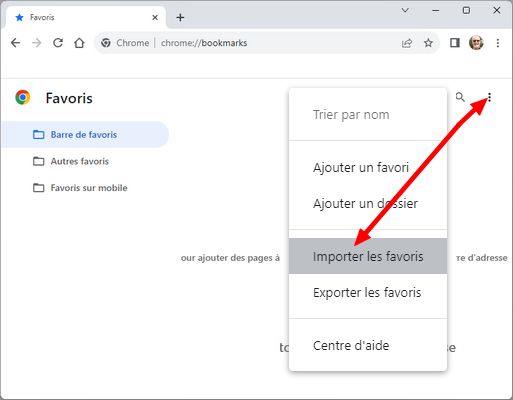Click the Chrome logo next to Favoris title
This screenshot has width=513, height=400.
(23, 98)
